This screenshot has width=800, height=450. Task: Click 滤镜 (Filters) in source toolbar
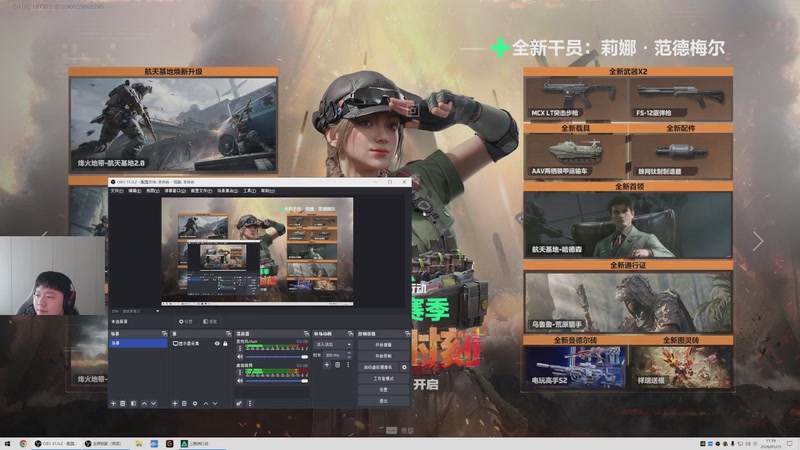click(x=210, y=321)
